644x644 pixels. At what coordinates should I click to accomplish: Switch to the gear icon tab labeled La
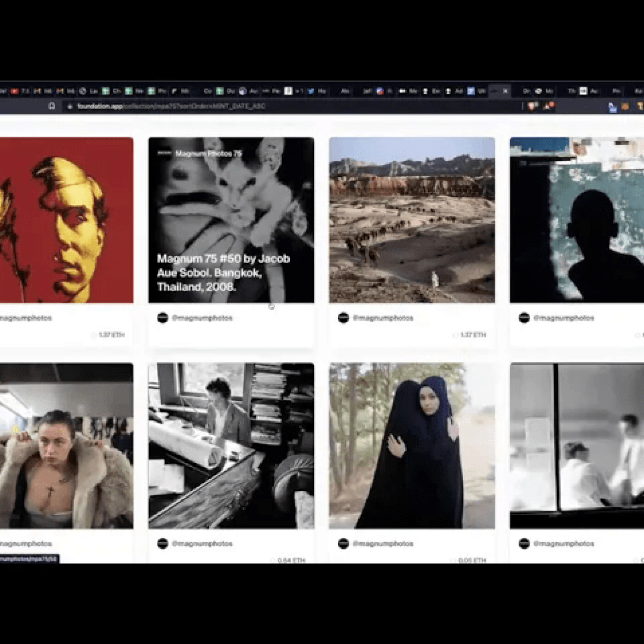pos(88,91)
